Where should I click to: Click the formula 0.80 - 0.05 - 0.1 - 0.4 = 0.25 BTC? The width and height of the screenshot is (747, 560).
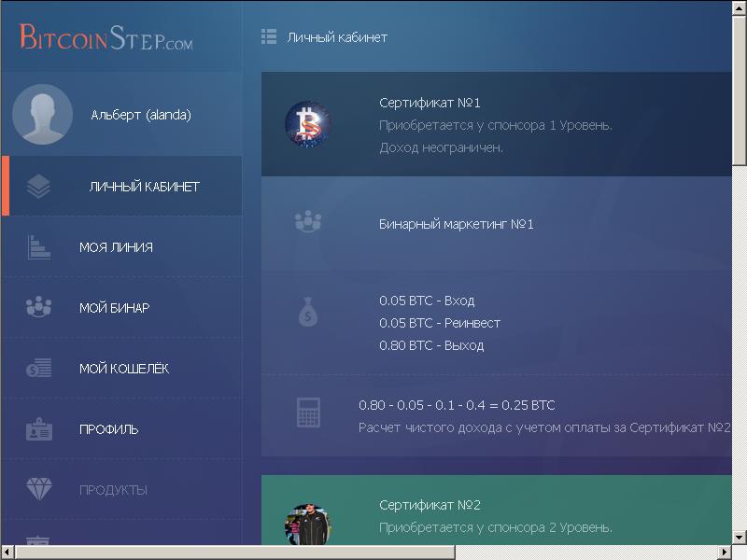[457, 405]
